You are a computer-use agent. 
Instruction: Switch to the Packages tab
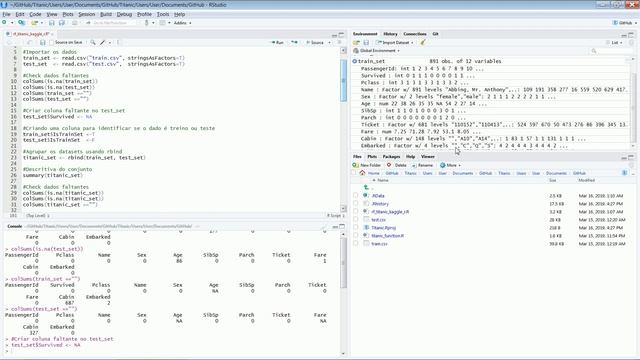pos(391,157)
